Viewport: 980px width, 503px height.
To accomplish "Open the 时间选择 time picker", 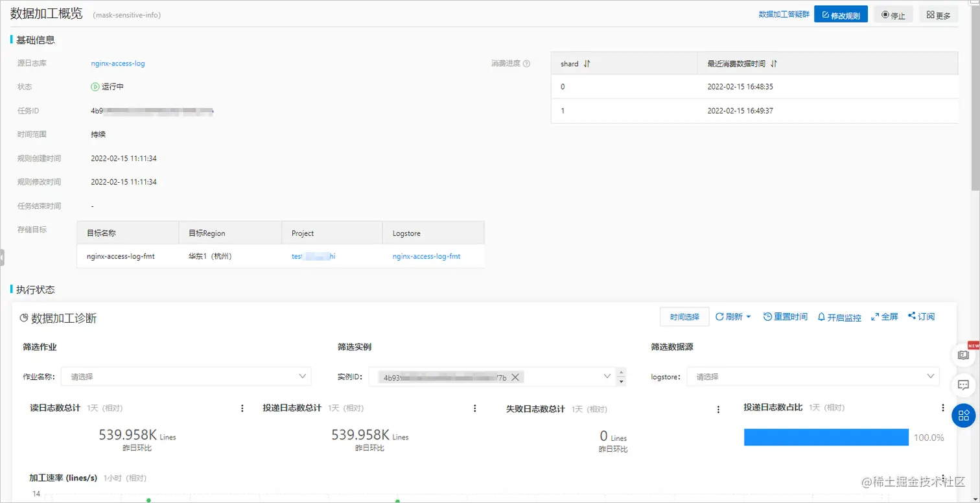I will [684, 317].
